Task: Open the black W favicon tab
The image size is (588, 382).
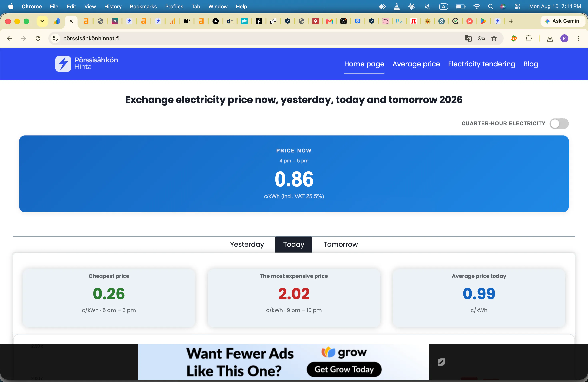Action: click(x=343, y=21)
